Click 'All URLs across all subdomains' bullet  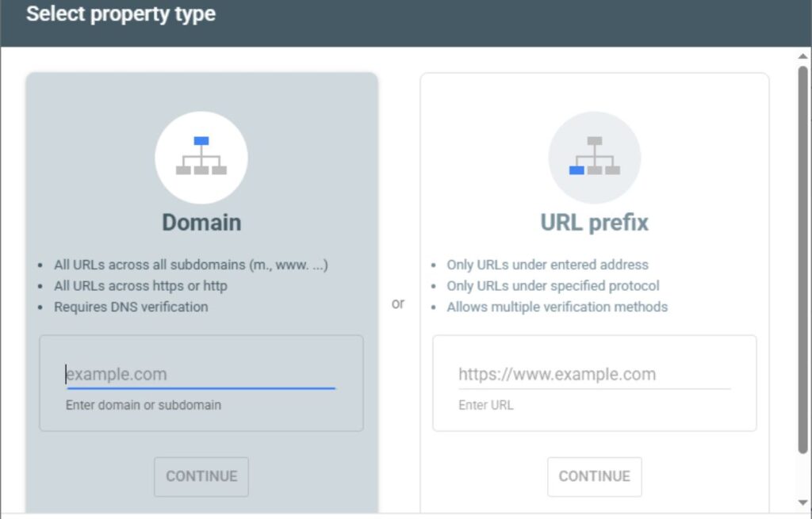coord(191,265)
